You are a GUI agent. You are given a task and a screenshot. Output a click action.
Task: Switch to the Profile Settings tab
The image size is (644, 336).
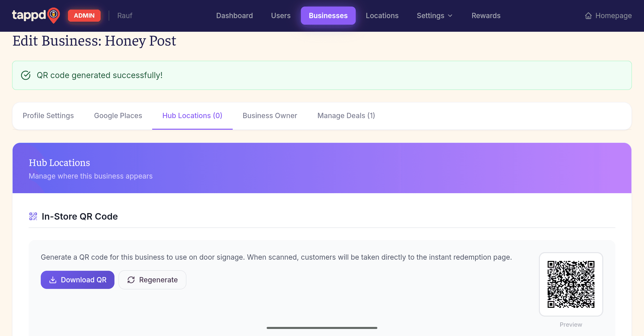48,116
